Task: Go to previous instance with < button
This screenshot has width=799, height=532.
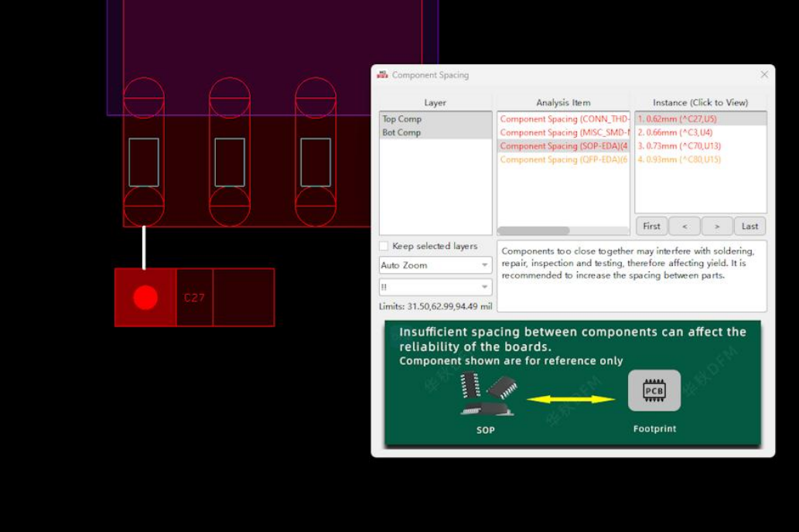Action: 685,226
